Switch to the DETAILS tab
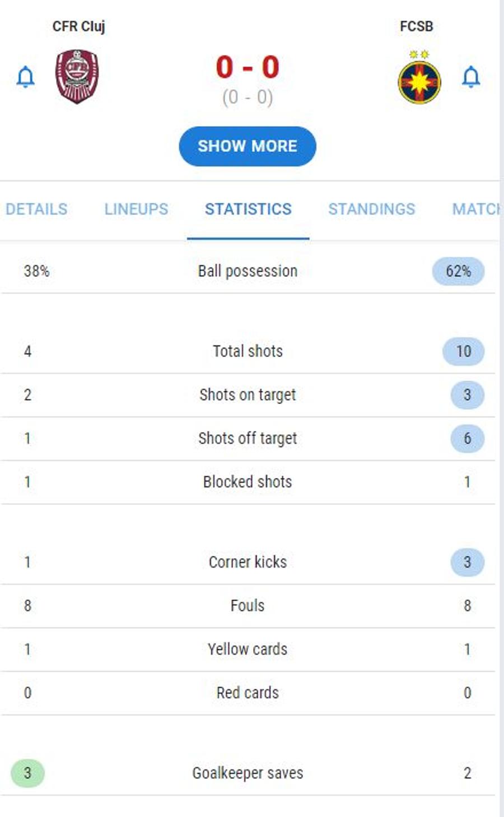Image resolution: width=504 pixels, height=817 pixels. pyautogui.click(x=36, y=209)
